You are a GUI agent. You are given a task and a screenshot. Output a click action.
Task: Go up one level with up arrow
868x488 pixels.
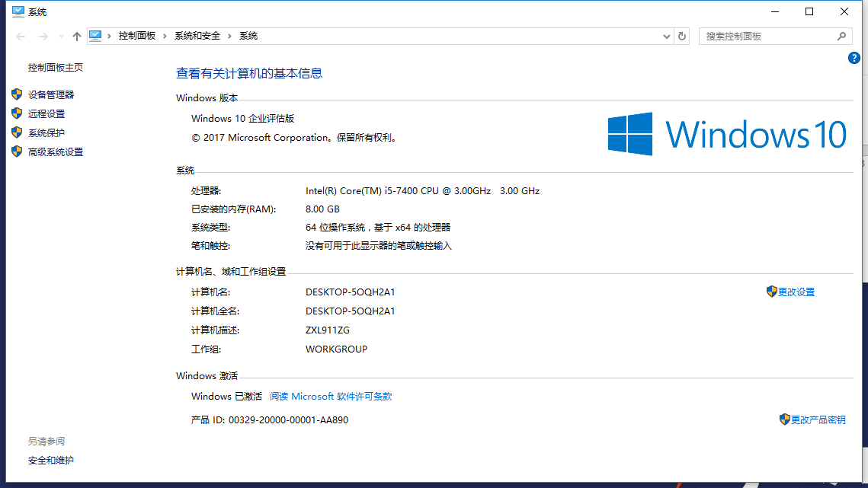(x=76, y=37)
